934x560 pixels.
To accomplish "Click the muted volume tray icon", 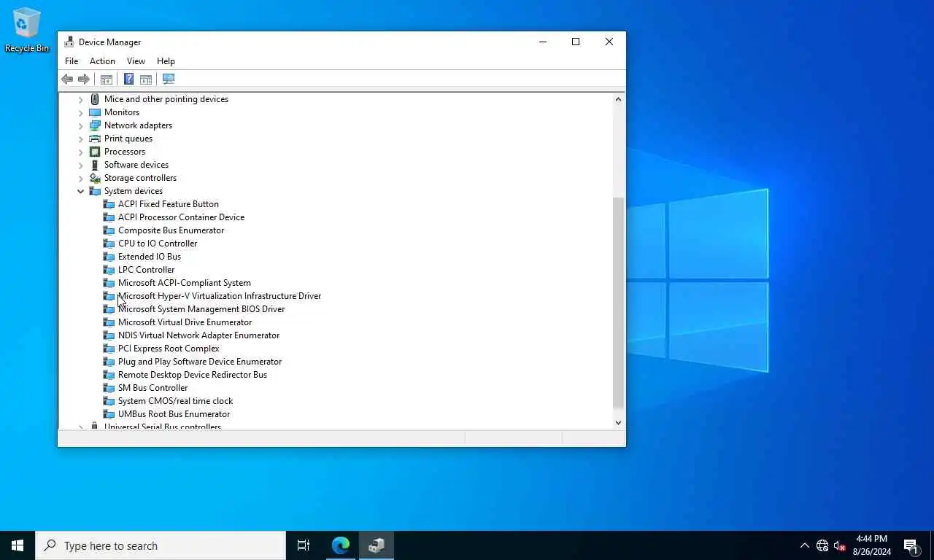I will (840, 545).
